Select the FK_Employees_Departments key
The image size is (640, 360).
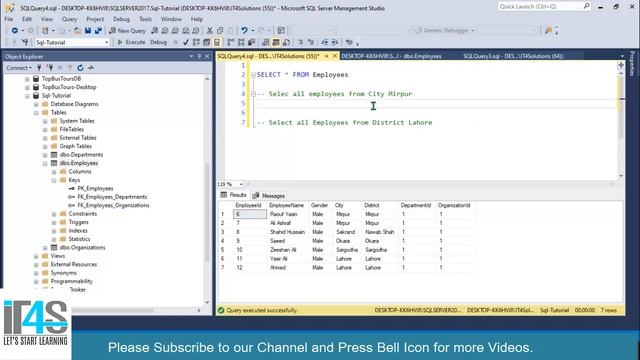[x=112, y=197]
